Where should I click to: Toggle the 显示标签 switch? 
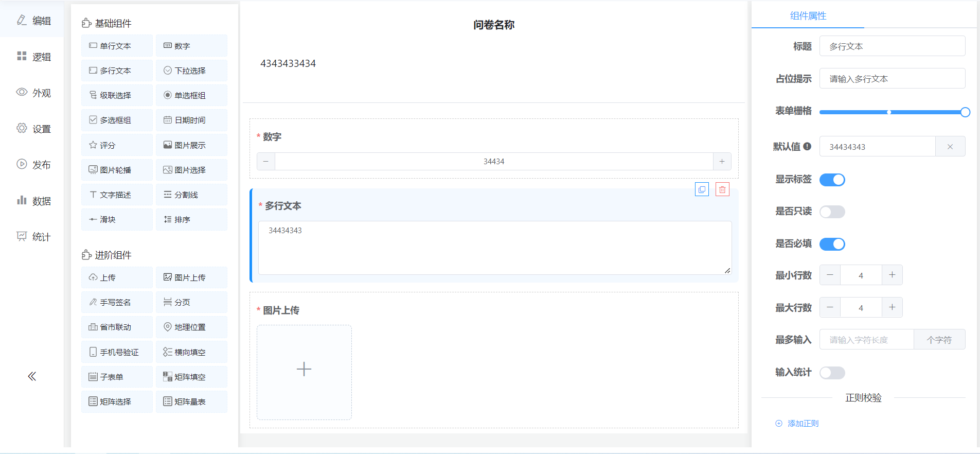[832, 180]
